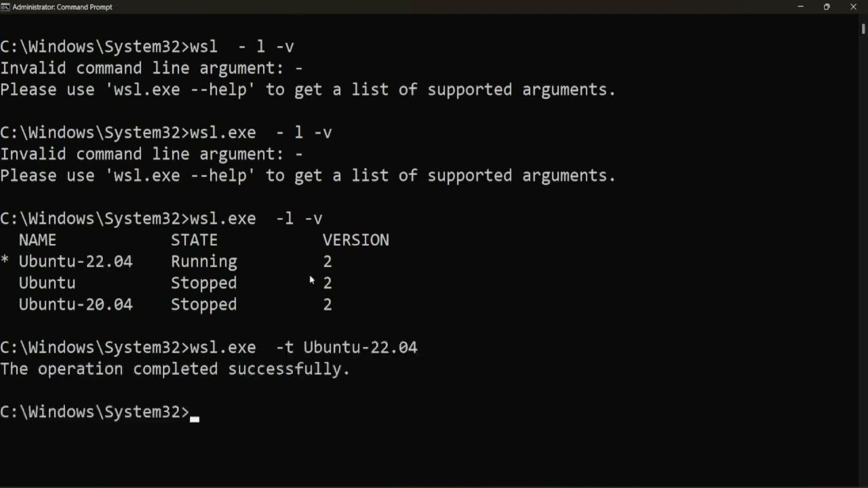868x488 pixels.
Task: Close the Administrator Command Prompt window
Action: [x=853, y=7]
